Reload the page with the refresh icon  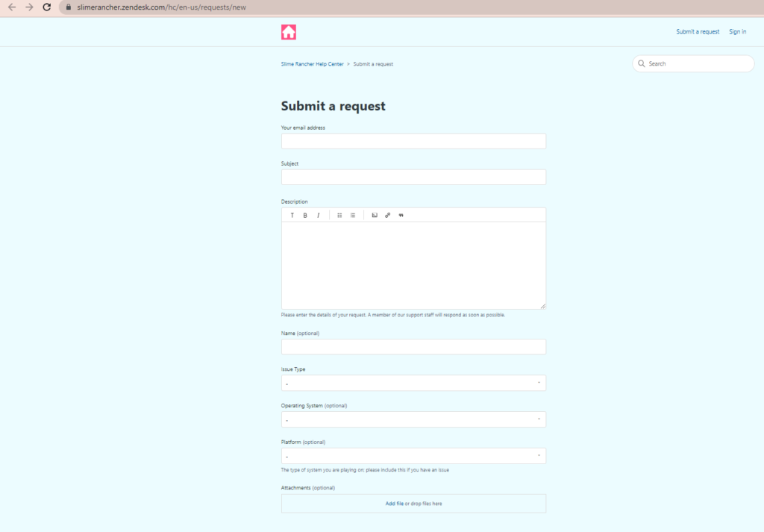coord(47,7)
